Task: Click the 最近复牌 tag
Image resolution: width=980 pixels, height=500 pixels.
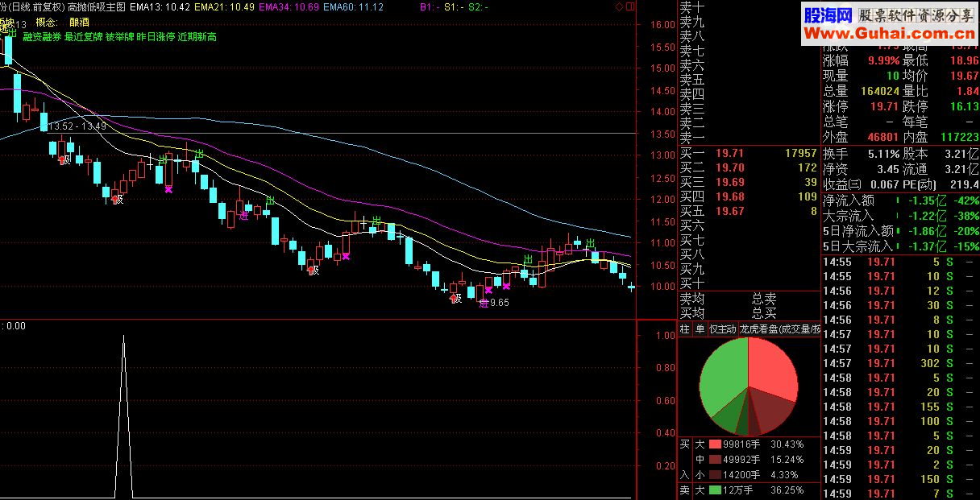Action: point(84,37)
